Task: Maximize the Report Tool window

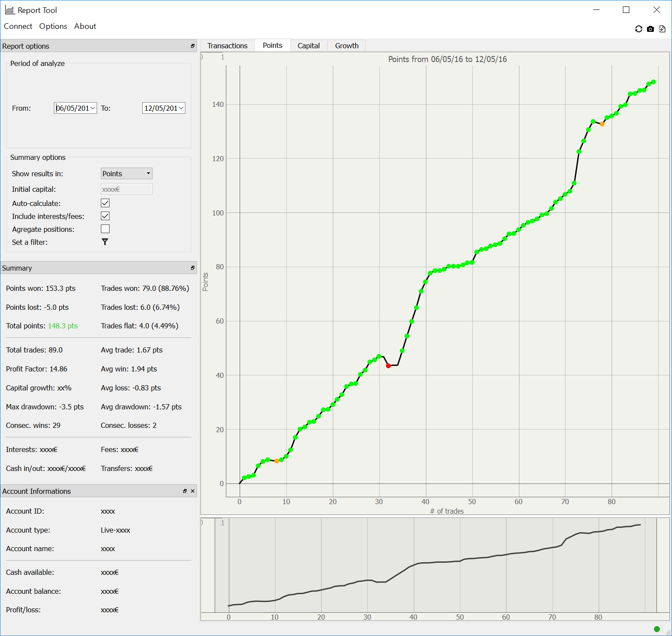Action: [x=626, y=10]
